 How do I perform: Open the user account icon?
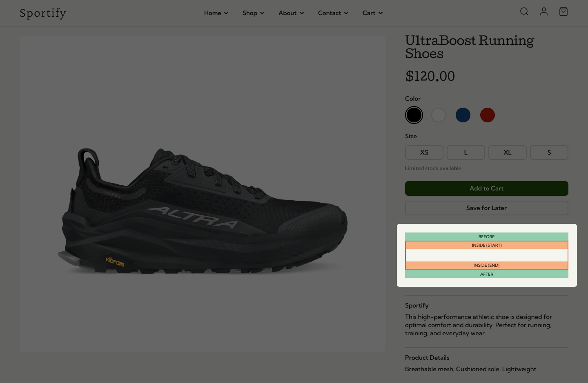coord(544,11)
